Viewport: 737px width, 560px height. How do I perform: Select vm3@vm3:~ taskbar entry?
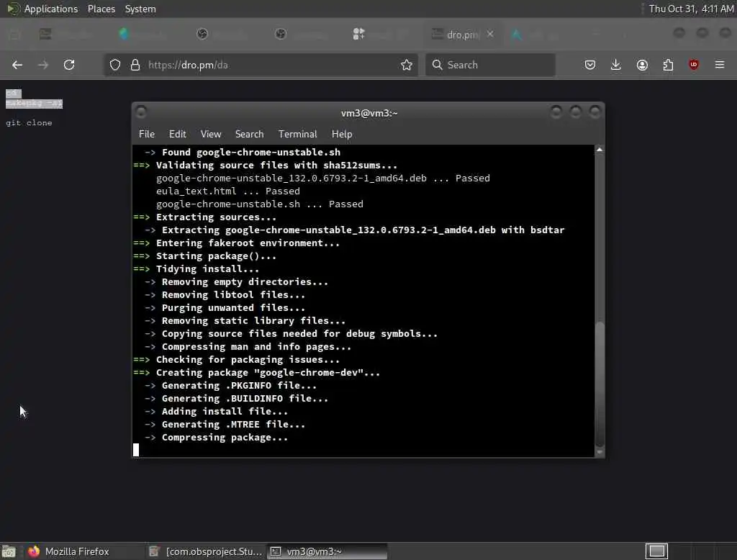click(327, 551)
